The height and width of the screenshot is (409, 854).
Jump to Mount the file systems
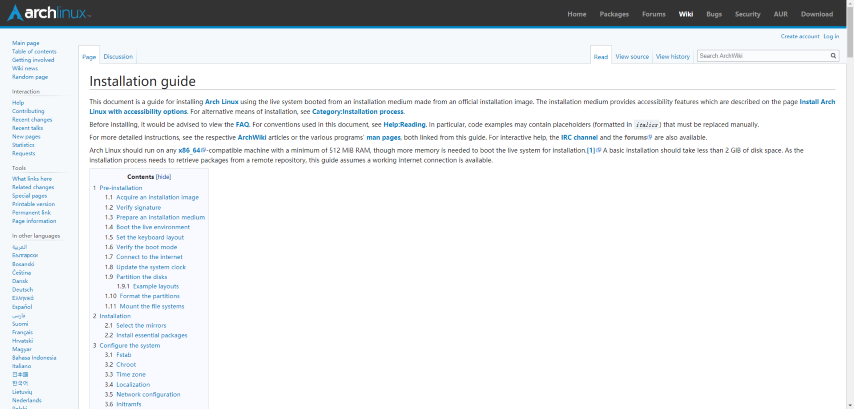(152, 306)
